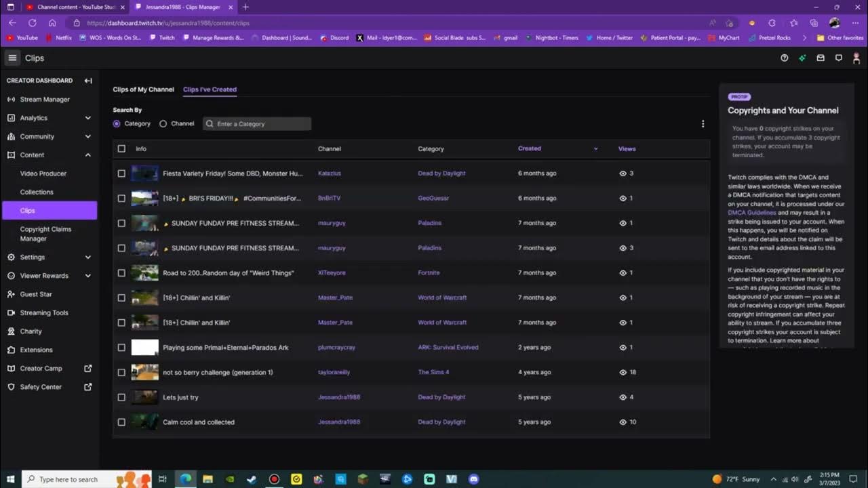
Task: Open the whispers chat bubble icon
Action: (839, 58)
